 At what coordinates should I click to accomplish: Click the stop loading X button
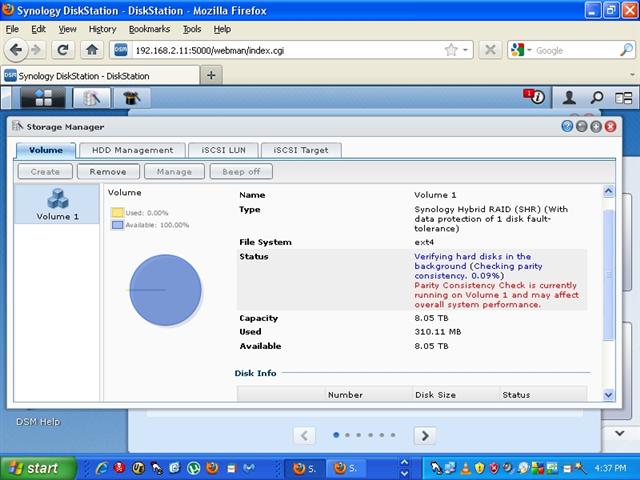pos(490,50)
